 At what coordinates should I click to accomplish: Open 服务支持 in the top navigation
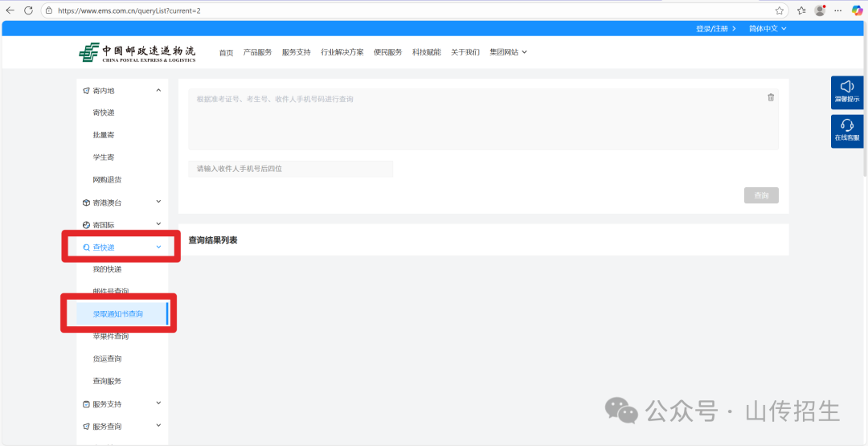coord(296,52)
